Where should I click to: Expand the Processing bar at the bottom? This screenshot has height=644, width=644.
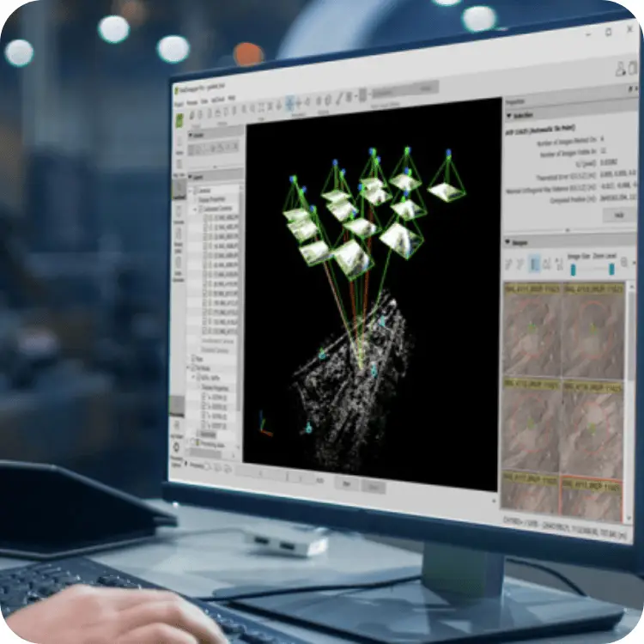(186, 464)
